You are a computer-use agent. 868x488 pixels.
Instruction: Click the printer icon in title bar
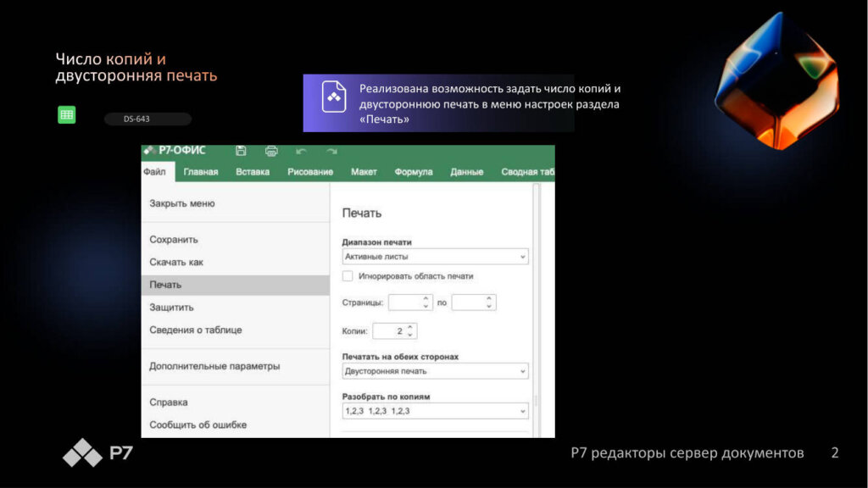coord(271,151)
